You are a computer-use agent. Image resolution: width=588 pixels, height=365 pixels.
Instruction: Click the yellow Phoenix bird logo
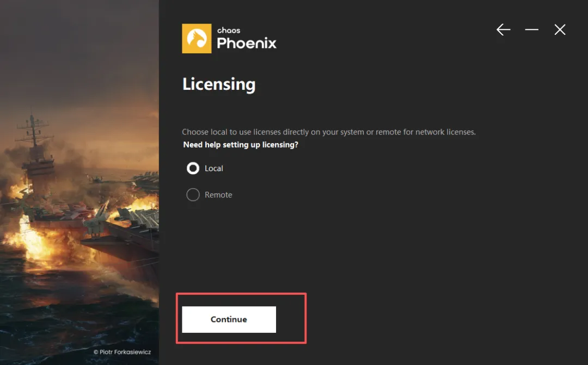tap(197, 39)
